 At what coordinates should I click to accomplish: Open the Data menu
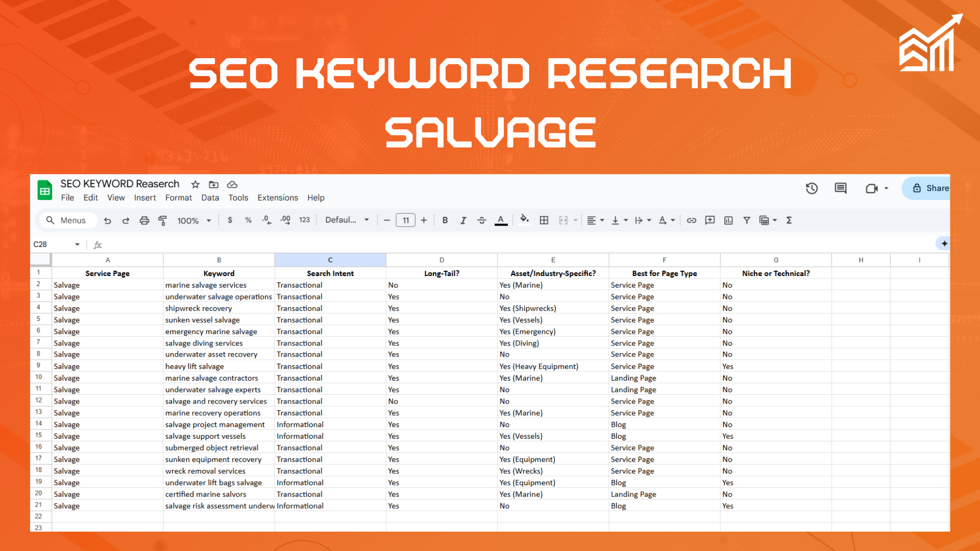pyautogui.click(x=210, y=197)
